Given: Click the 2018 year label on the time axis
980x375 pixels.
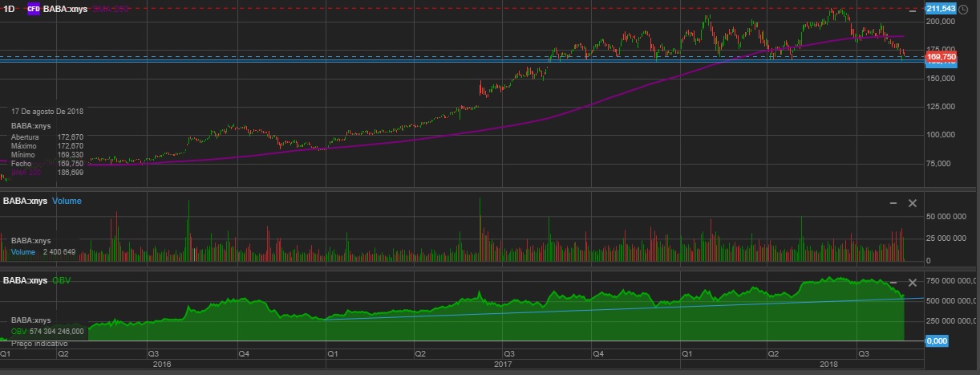Looking at the screenshot, I should pos(829,365).
